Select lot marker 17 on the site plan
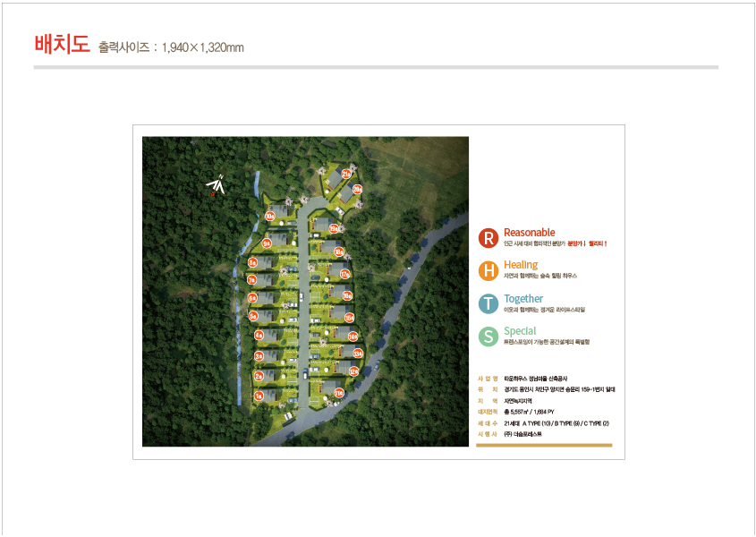Image resolution: width=756 pixels, height=537 pixels. pos(344,274)
